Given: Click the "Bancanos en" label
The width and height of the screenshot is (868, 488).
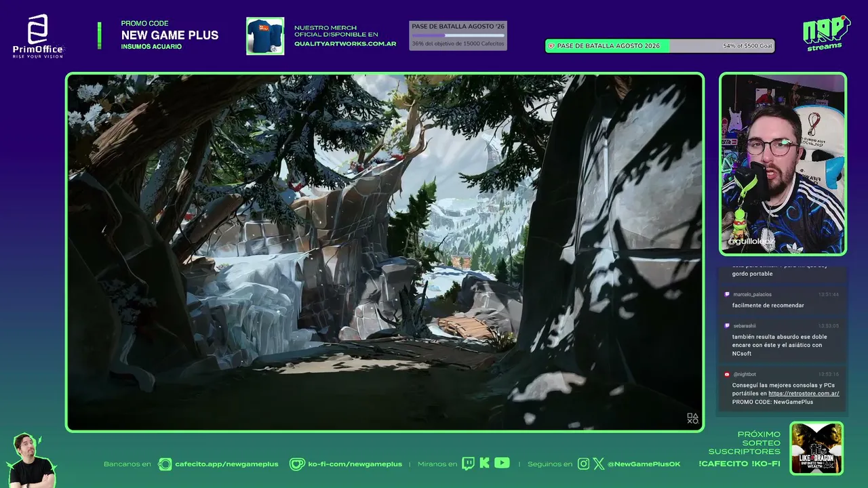Looking at the screenshot, I should (x=127, y=464).
